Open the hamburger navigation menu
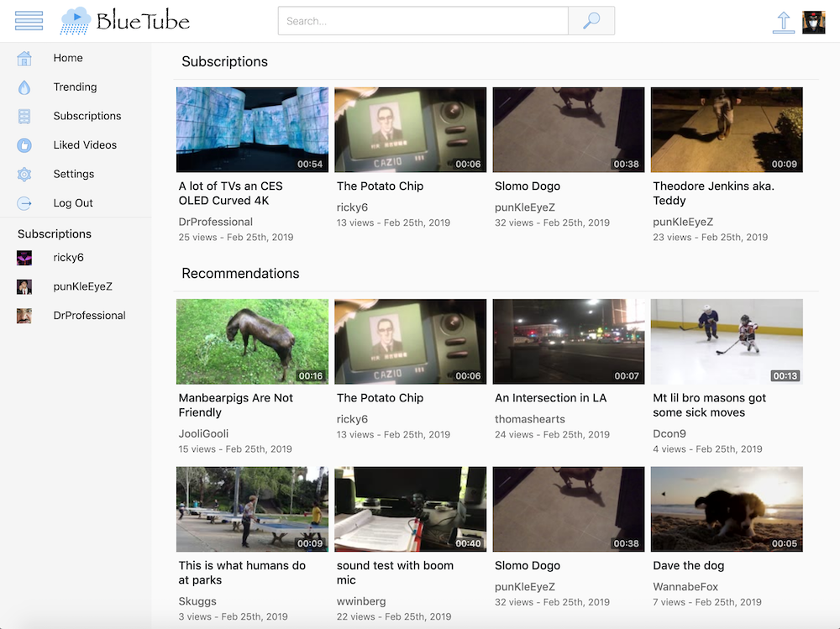 [29, 21]
